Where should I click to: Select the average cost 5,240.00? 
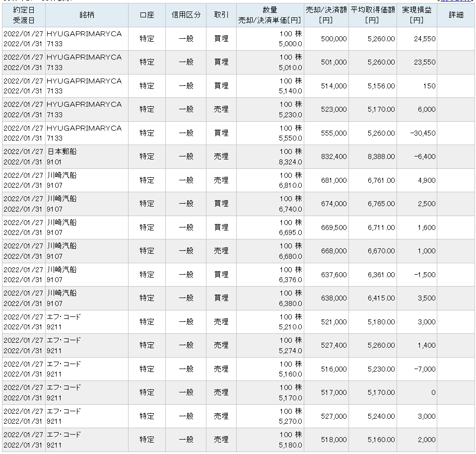click(x=381, y=416)
